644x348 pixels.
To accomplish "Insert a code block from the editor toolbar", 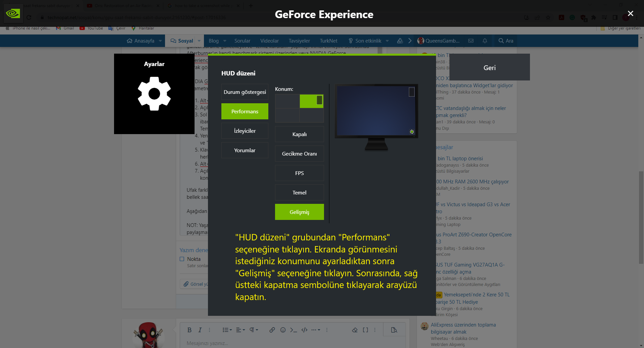I will point(304,330).
